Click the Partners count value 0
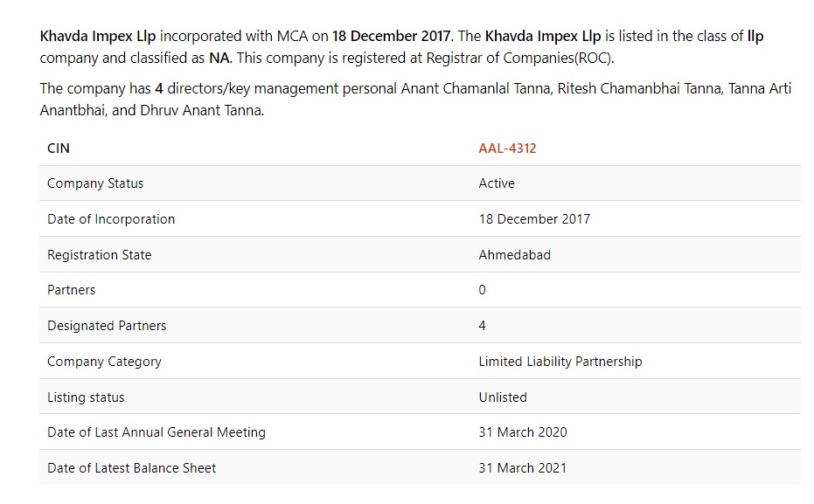Image resolution: width=814 pixels, height=504 pixels. coord(483,290)
